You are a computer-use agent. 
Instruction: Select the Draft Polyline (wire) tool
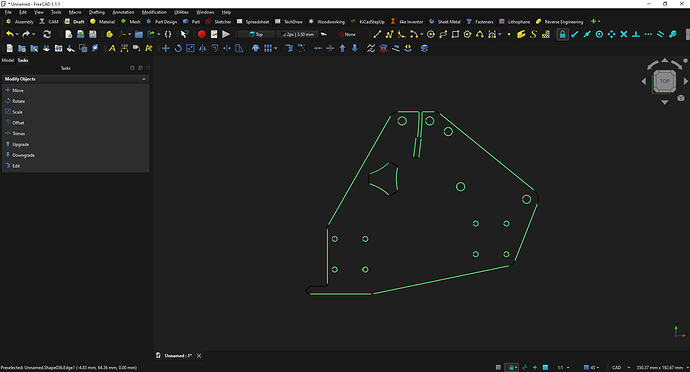tap(389, 34)
